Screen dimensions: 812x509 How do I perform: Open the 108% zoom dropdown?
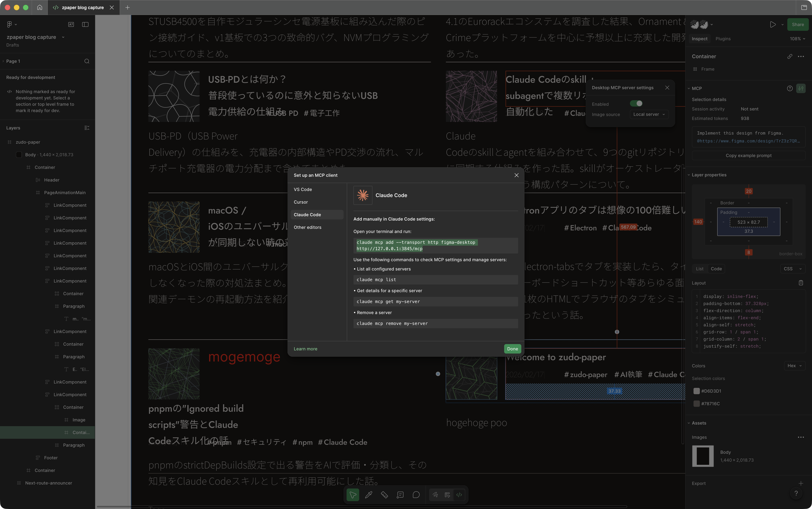point(796,38)
